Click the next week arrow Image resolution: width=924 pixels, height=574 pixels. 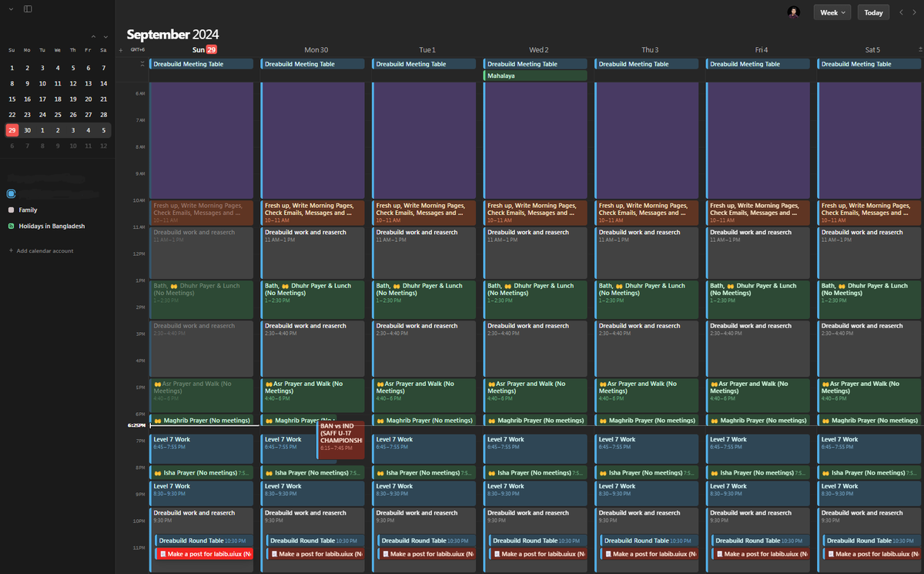click(916, 12)
